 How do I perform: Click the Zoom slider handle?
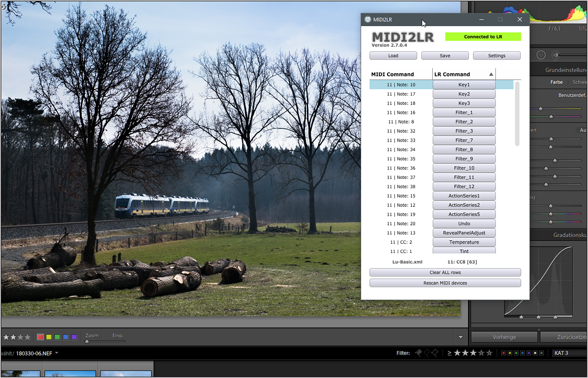[87, 341]
